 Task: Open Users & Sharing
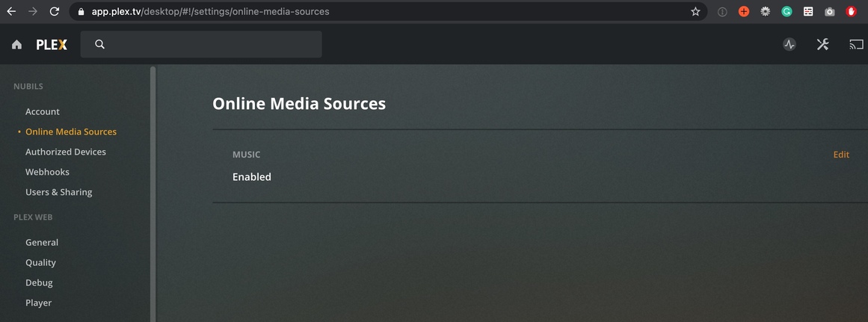(58, 192)
